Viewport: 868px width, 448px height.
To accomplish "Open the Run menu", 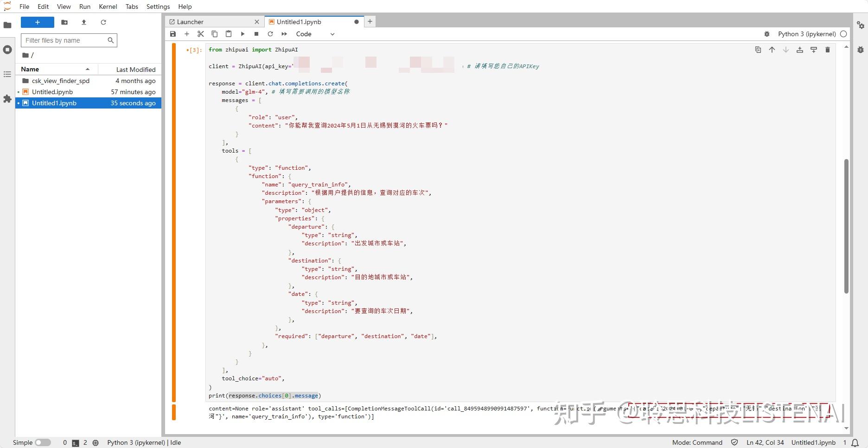I will [85, 6].
